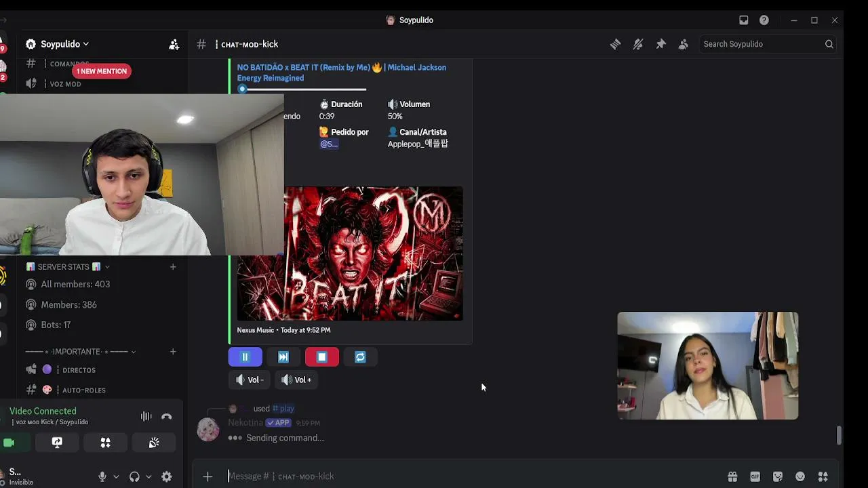Viewport: 868px width, 488px height.
Task: Send a gift
Action: 732,476
